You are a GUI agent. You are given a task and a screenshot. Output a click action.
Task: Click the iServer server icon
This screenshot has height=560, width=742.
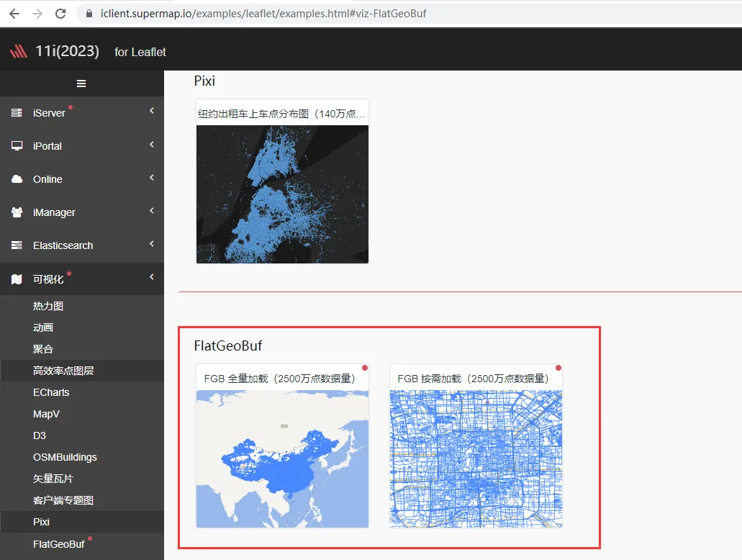click(17, 113)
